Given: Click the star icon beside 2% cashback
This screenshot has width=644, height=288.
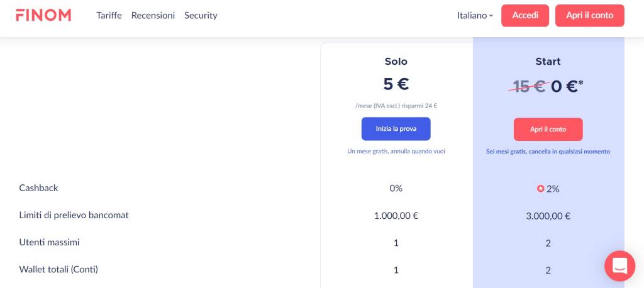Looking at the screenshot, I should [540, 189].
